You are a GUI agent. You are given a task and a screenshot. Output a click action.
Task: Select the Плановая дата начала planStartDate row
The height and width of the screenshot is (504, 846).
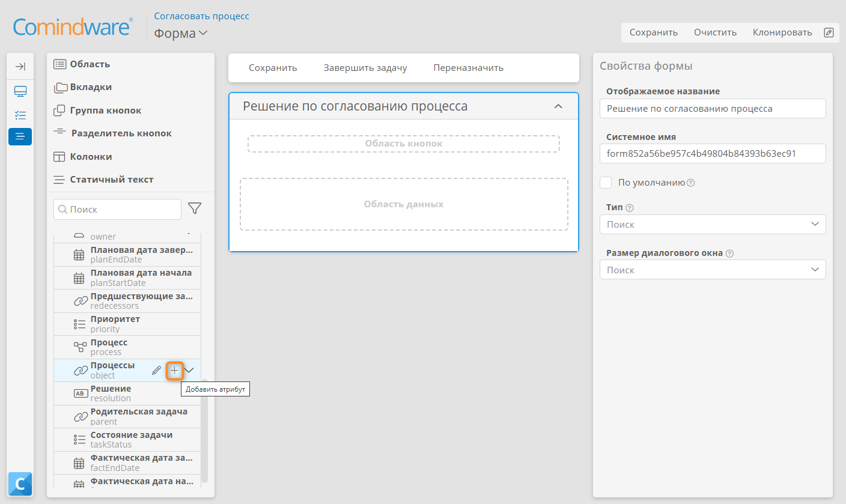[x=127, y=278]
